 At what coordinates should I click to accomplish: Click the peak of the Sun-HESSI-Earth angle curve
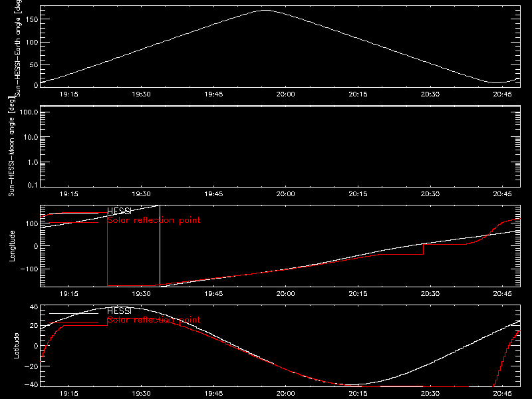265,11
